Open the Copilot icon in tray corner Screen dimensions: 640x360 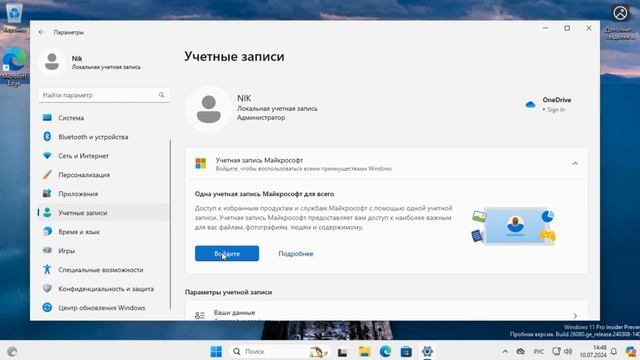pos(631,351)
